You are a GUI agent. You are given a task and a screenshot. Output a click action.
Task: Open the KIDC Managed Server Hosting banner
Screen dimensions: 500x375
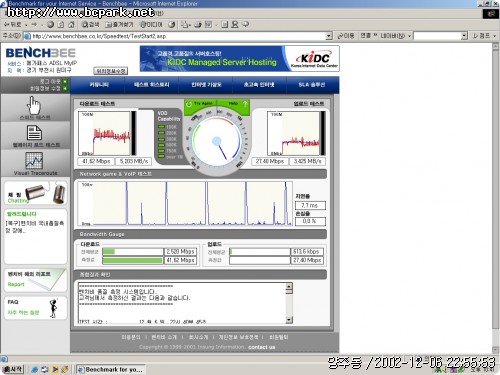point(239,59)
